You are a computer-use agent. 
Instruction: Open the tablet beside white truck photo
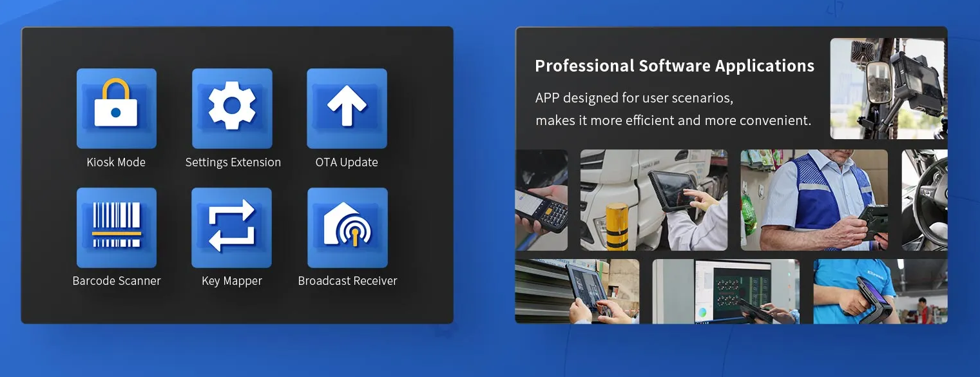click(x=654, y=200)
